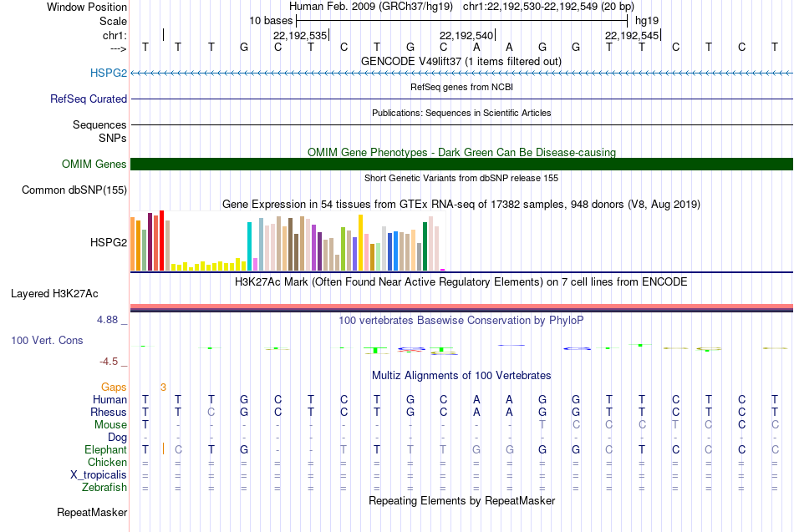Select the Rhesus alignment row label

[109, 412]
